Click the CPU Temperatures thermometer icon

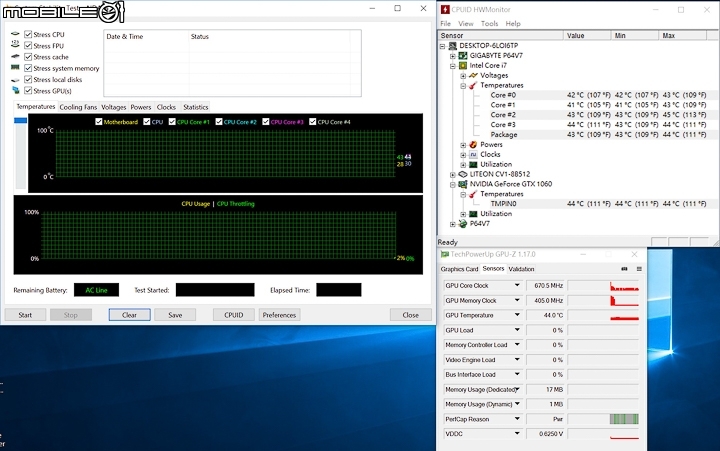coord(473,85)
